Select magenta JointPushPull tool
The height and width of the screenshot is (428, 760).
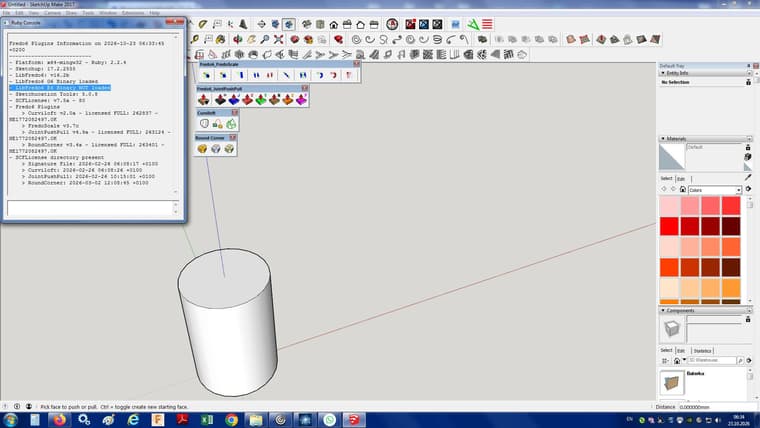pos(301,100)
